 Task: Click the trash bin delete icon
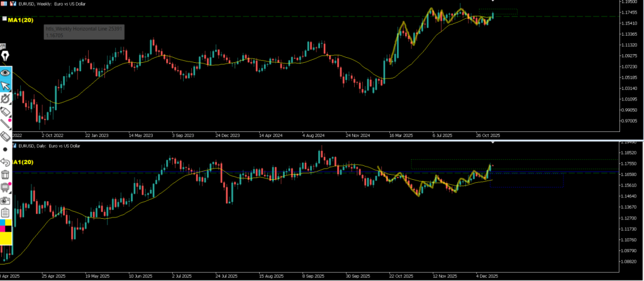pos(6,175)
